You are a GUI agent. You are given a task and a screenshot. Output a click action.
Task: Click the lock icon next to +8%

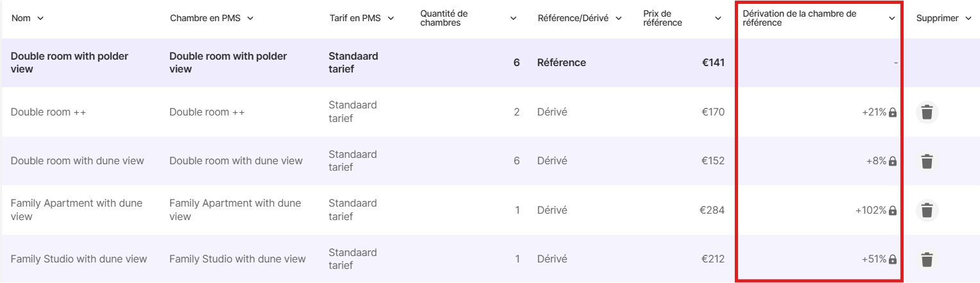(893, 161)
